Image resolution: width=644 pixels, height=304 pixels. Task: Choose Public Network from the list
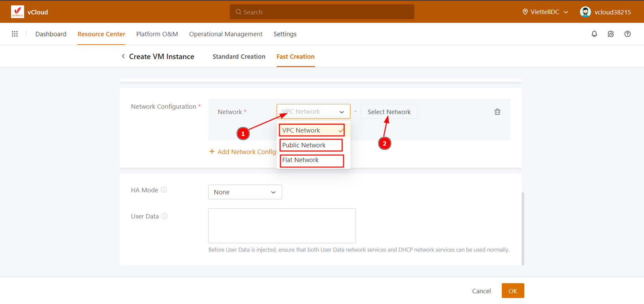point(311,145)
